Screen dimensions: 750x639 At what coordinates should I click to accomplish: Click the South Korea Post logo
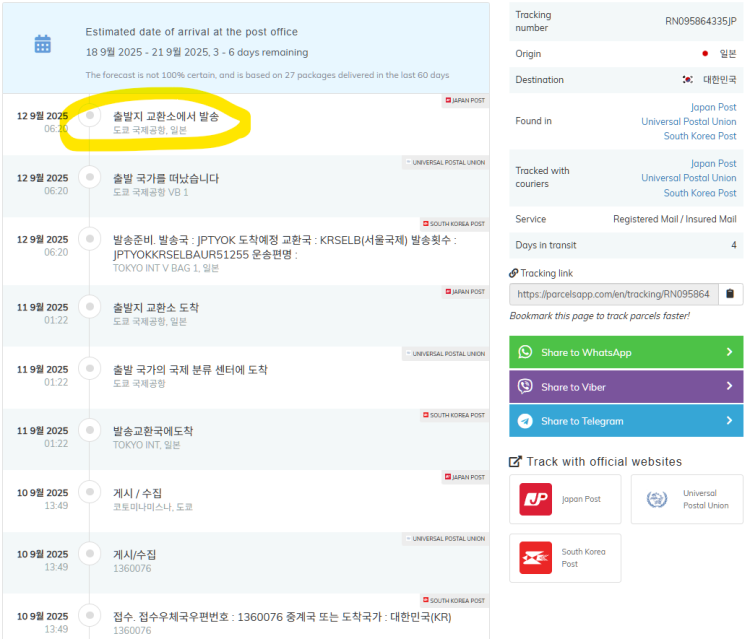[x=535, y=558]
